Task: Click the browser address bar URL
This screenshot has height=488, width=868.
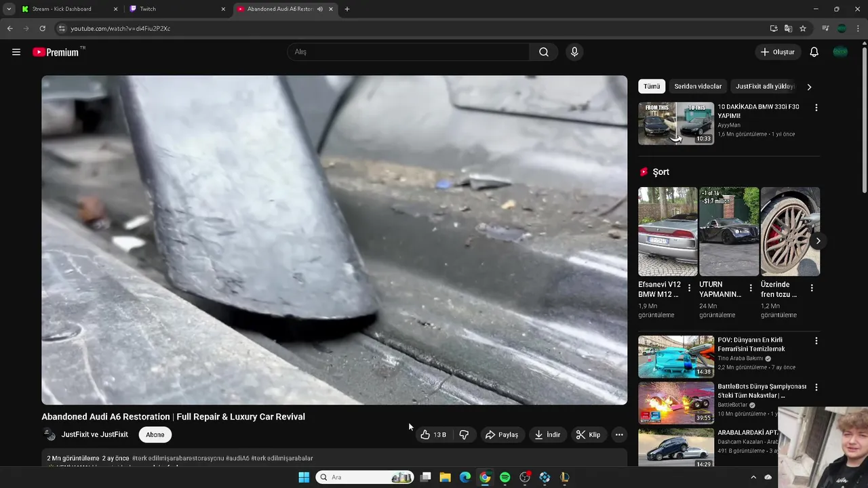Action: pos(121,28)
